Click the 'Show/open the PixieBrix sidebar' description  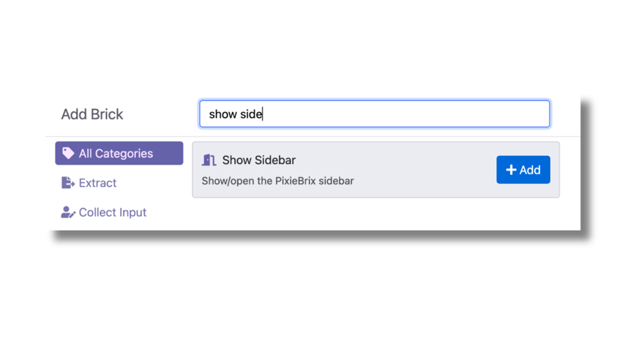click(277, 181)
